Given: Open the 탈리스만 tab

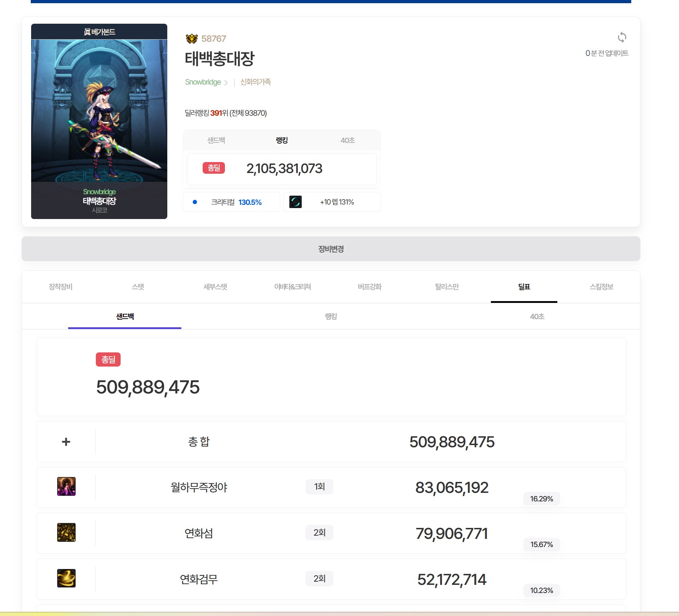Looking at the screenshot, I should coord(447,287).
